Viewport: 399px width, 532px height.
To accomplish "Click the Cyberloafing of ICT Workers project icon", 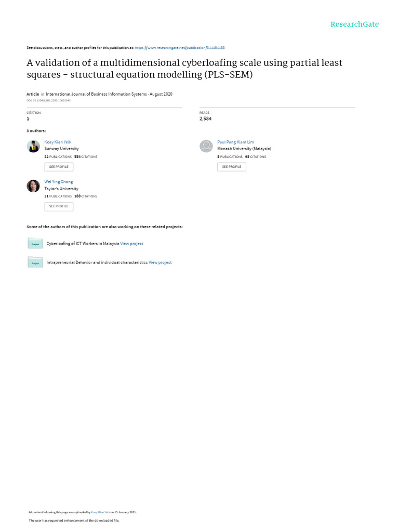I will point(35,243).
